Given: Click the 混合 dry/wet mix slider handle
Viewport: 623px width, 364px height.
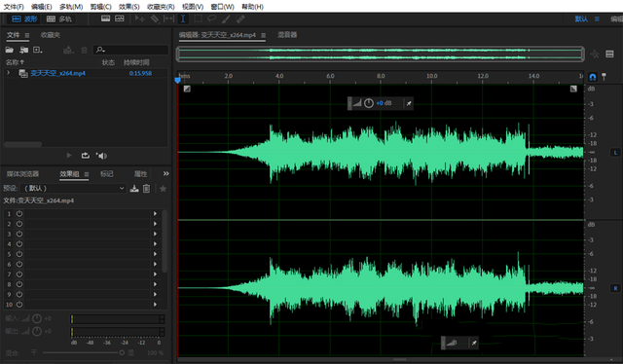Looking at the screenshot, I should [x=122, y=352].
